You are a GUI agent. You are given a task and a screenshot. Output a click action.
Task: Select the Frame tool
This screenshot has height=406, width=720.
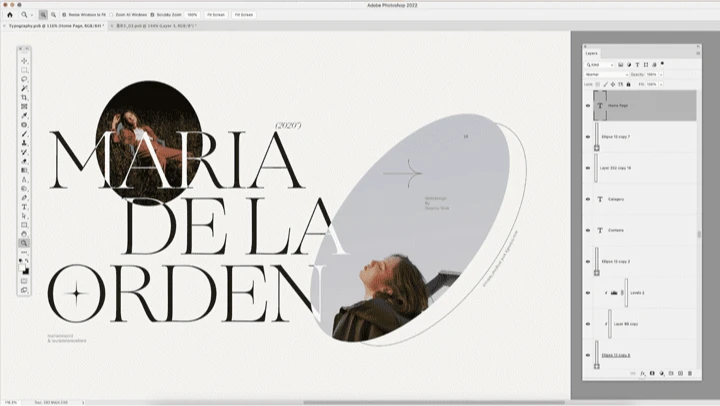[24, 107]
